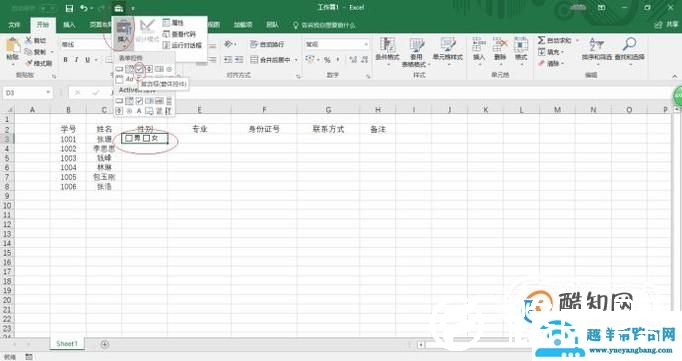Image resolution: width=682 pixels, height=361 pixels.
Task: Select the ActiveX command button control
Action: coord(119,101)
